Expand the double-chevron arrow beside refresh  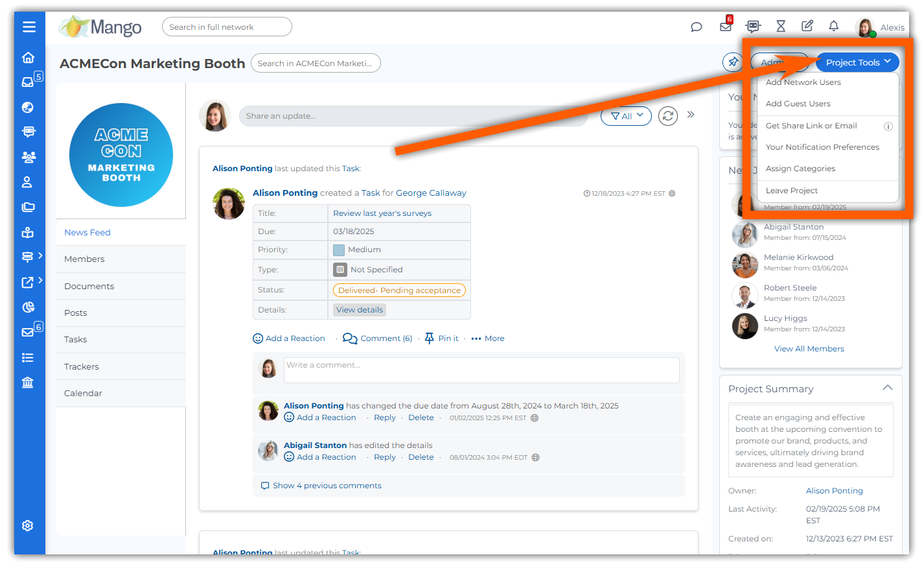(691, 115)
